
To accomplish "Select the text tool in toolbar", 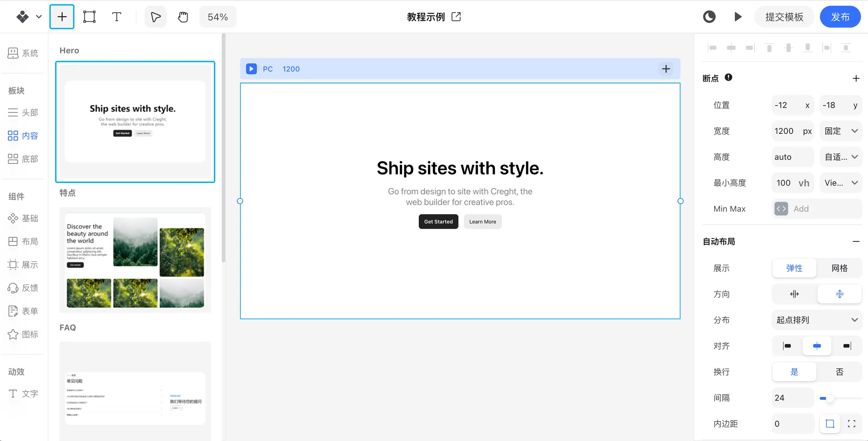I will [x=117, y=17].
